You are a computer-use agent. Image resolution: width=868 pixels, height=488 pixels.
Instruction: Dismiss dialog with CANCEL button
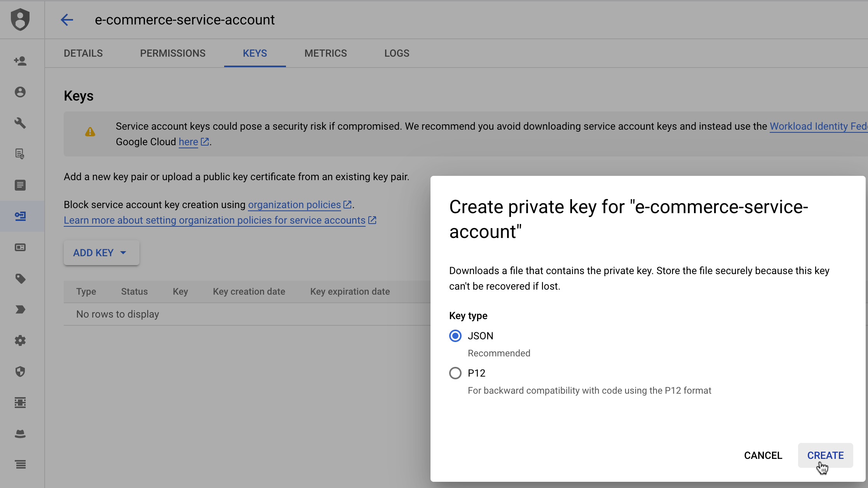[x=763, y=455]
